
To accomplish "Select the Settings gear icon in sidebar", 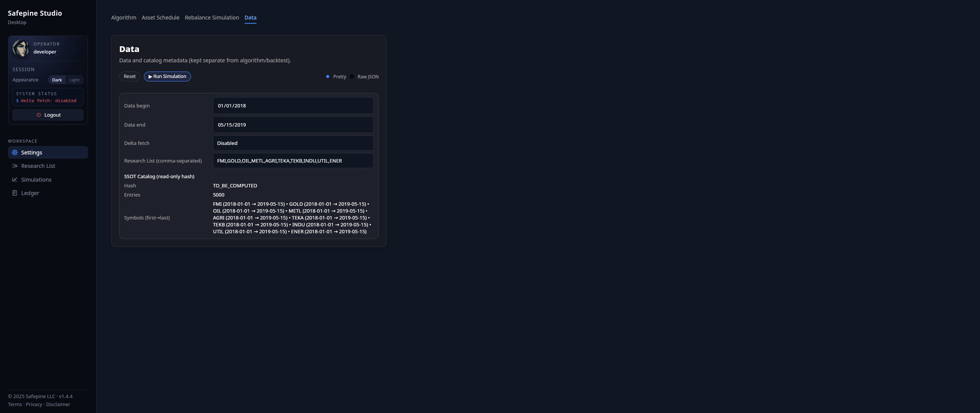I will 15,152.
